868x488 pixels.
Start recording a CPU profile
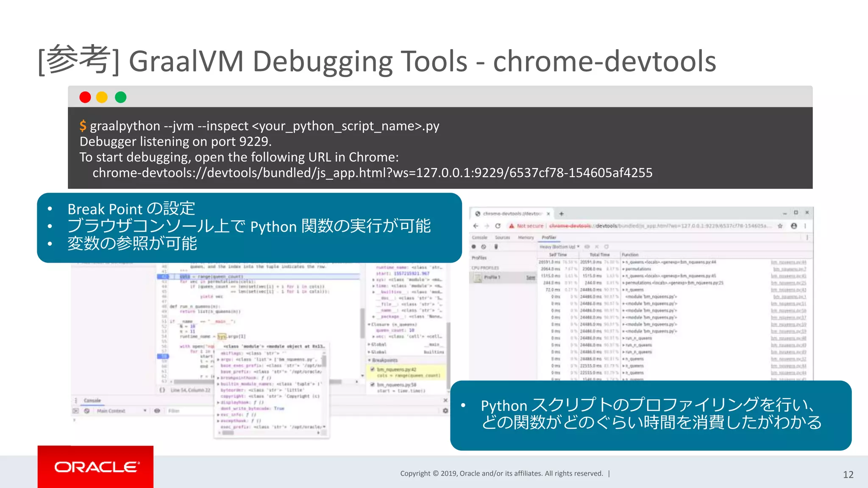[x=474, y=247]
